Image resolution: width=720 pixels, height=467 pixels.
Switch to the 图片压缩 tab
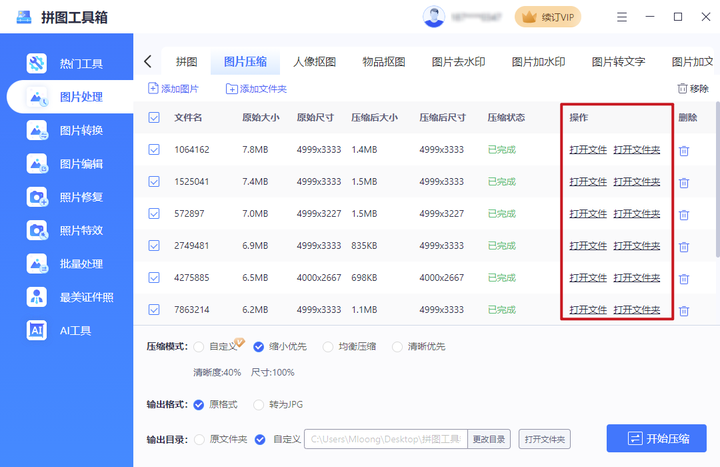tap(245, 62)
